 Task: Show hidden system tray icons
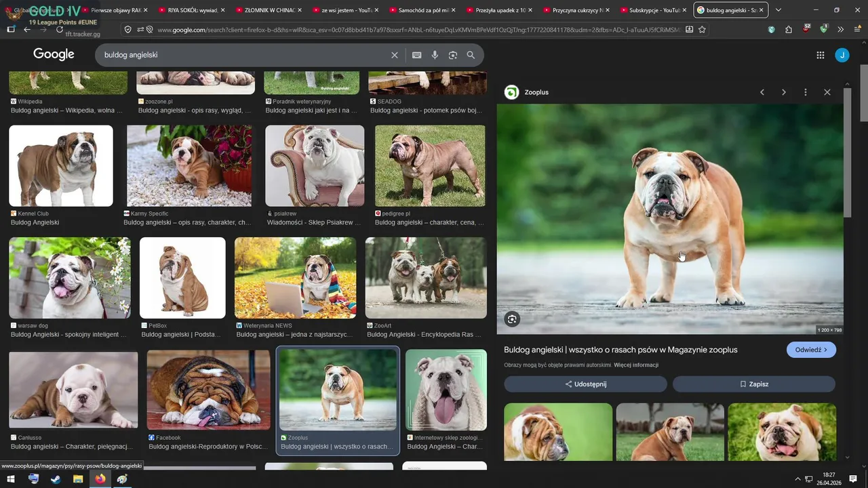click(797, 479)
